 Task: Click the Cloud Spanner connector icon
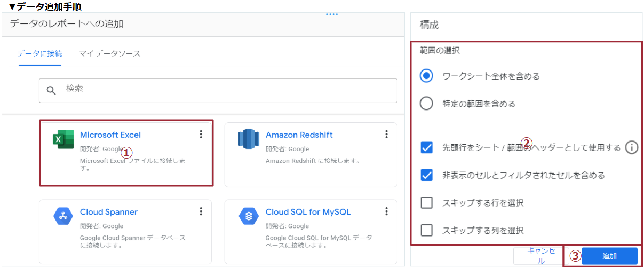point(63,216)
